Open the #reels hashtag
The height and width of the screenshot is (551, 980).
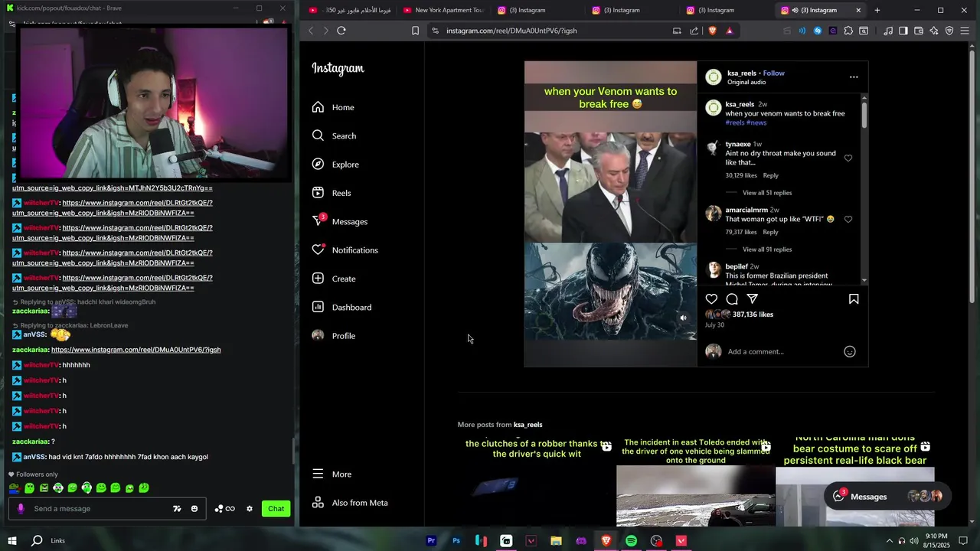[735, 122]
